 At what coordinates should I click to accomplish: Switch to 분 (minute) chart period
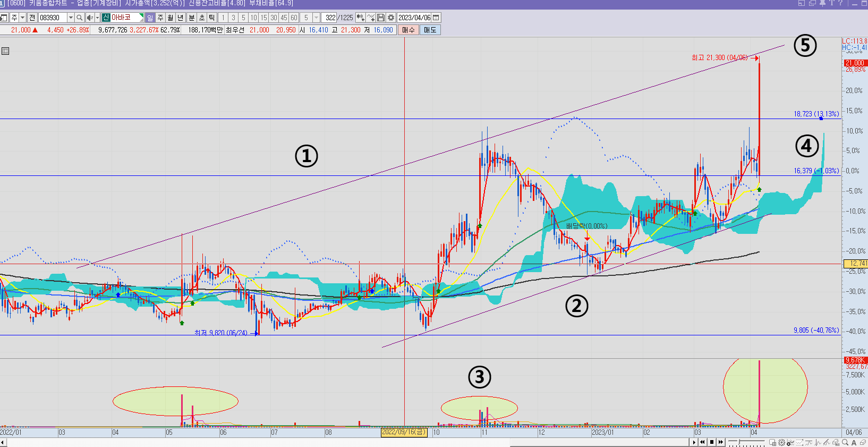pyautogui.click(x=192, y=18)
